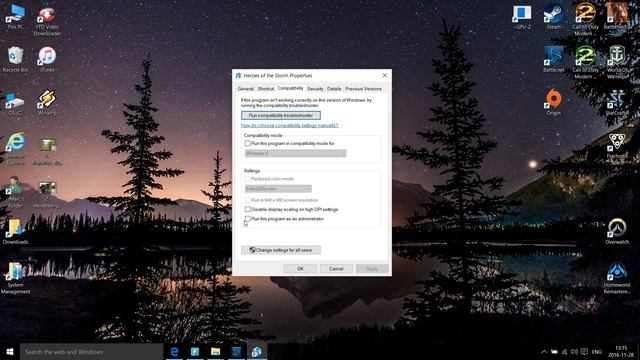Select the Recycle Bin icon
Viewport: 640px width, 360px height.
click(16, 60)
